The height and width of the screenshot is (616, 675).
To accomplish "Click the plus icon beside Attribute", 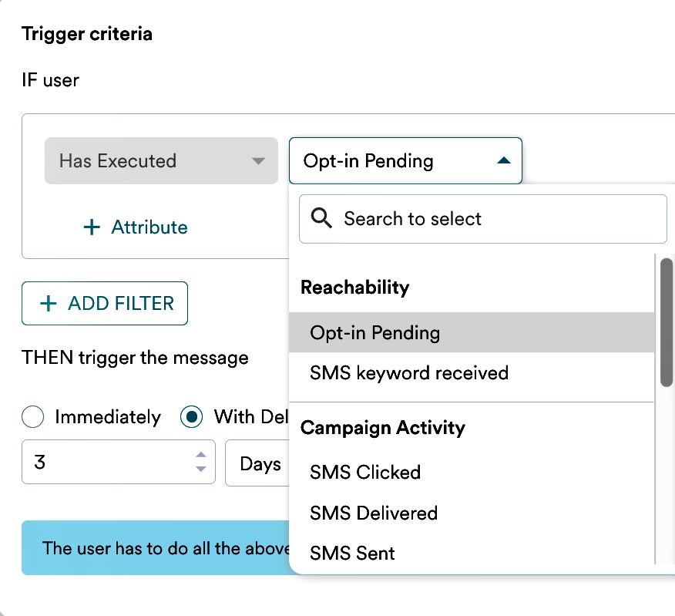I will pyautogui.click(x=92, y=227).
